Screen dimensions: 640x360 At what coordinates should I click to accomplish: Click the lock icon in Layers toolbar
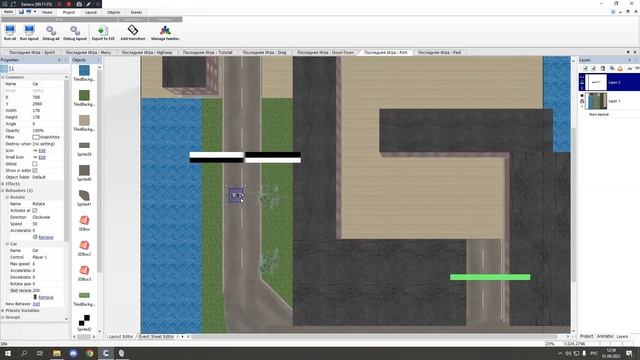[620, 68]
